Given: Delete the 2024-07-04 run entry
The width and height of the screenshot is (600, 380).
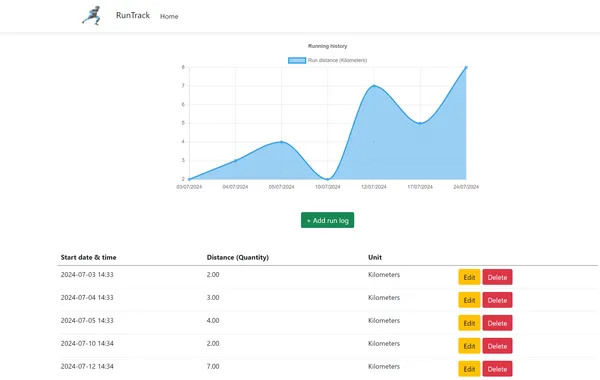Looking at the screenshot, I should pyautogui.click(x=497, y=300).
